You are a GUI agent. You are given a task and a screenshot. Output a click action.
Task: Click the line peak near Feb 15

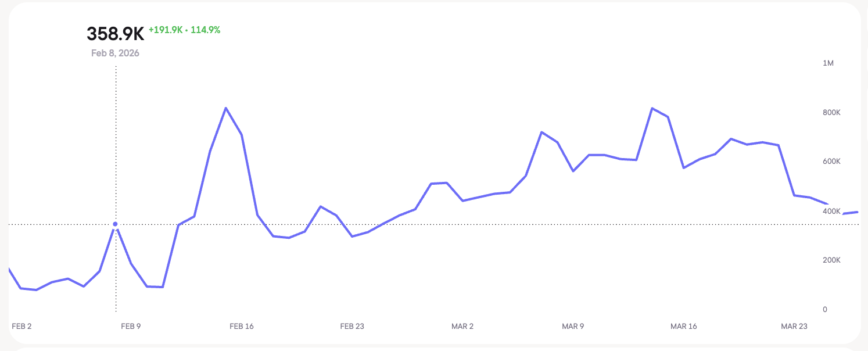225,108
